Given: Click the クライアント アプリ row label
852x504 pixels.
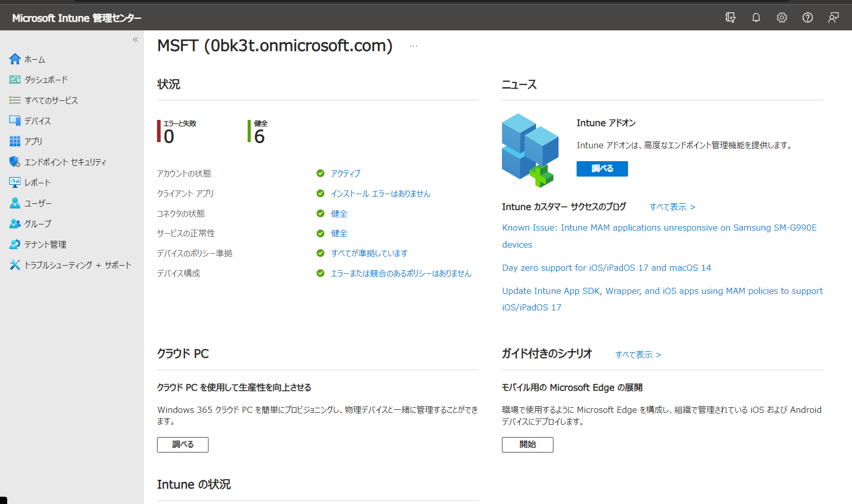Looking at the screenshot, I should [185, 194].
